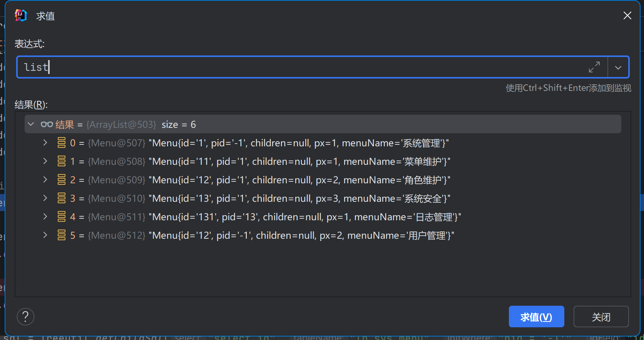Click the object icon of element 4
The image size is (644, 340).
pos(62,217)
